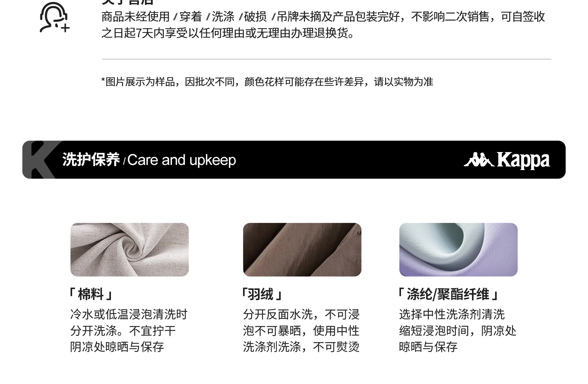This screenshot has width=588, height=384.
Task: Click the Kappa logo in the black banner
Action: click(x=507, y=160)
